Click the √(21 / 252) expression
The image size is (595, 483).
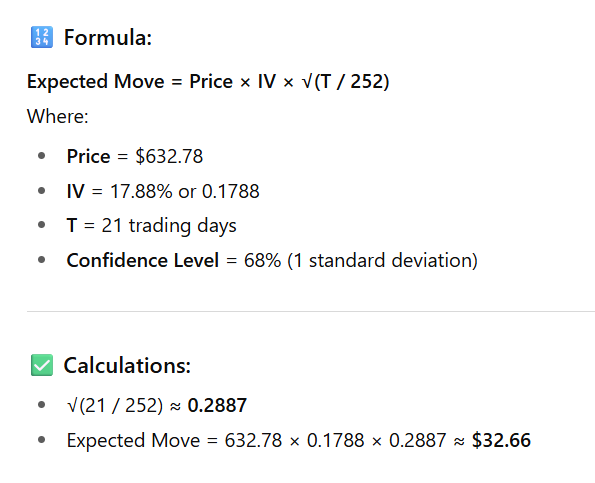(115, 405)
